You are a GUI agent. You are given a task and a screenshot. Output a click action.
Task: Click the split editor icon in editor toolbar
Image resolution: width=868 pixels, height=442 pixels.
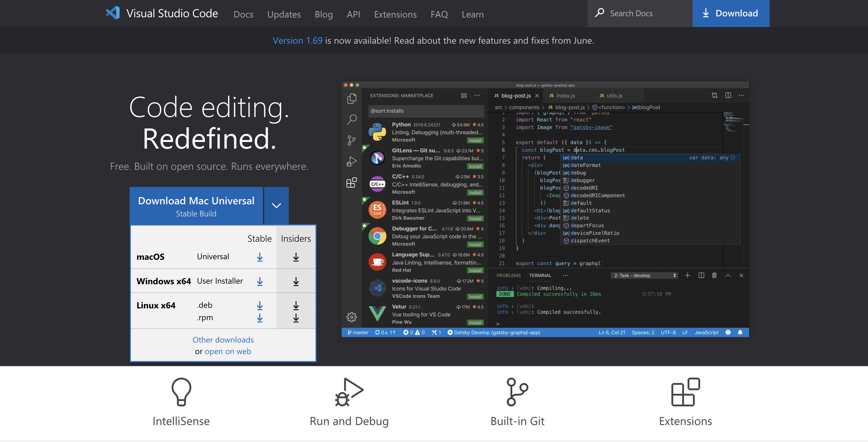[728, 95]
